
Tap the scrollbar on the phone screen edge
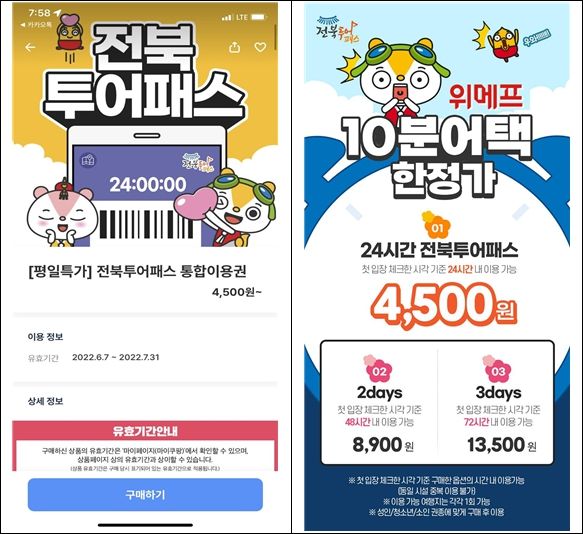click(x=276, y=37)
